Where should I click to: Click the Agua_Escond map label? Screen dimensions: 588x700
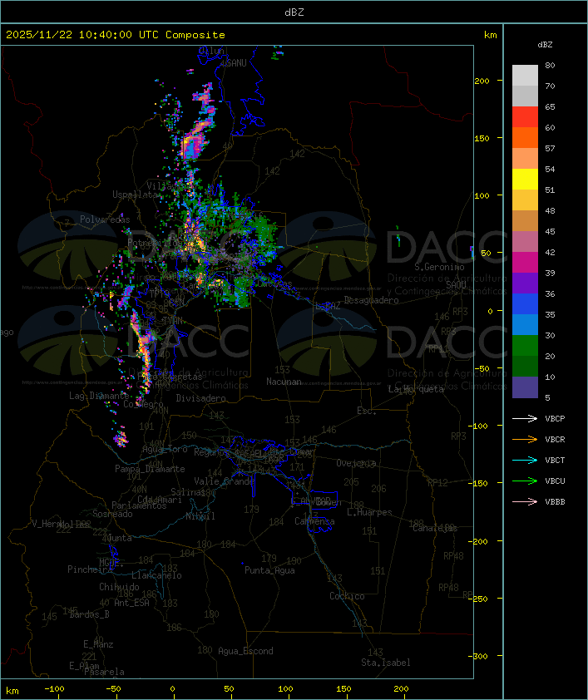pyautogui.click(x=245, y=651)
